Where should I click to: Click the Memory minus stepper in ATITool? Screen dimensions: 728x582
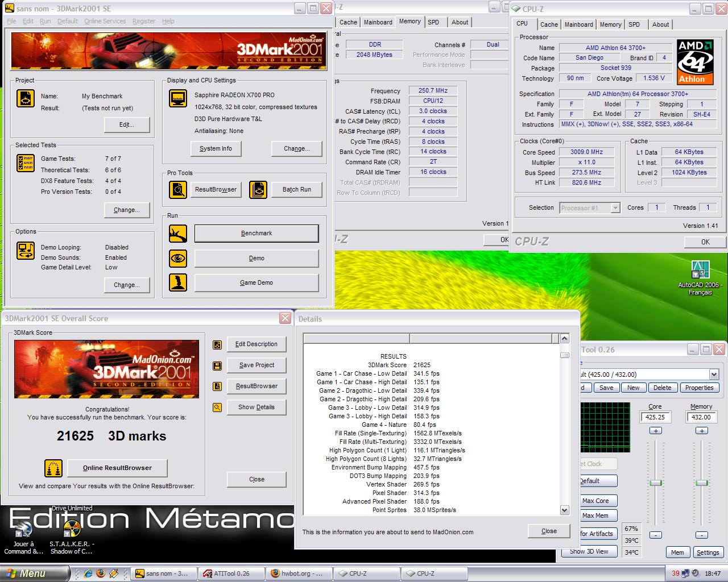point(702,535)
